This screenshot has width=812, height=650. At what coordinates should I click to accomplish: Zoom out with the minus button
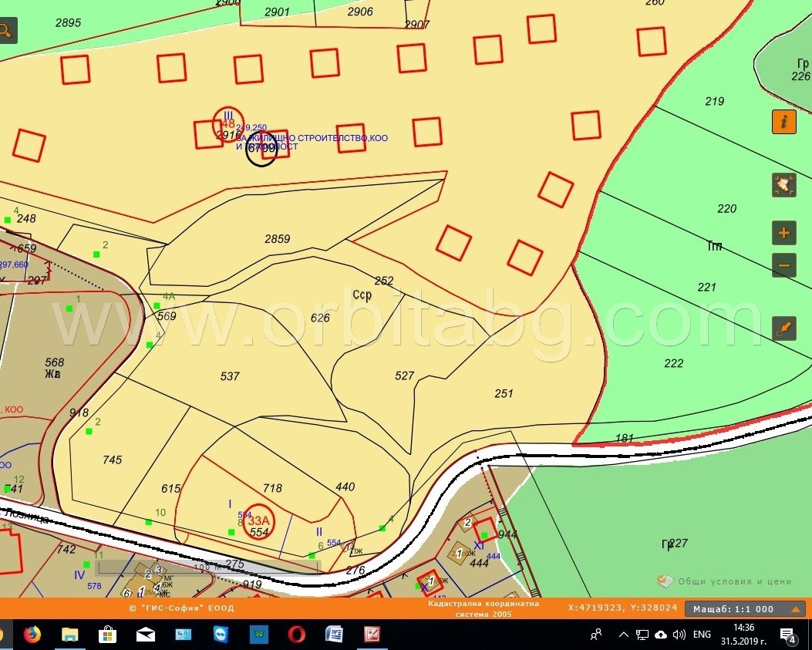coord(784,266)
